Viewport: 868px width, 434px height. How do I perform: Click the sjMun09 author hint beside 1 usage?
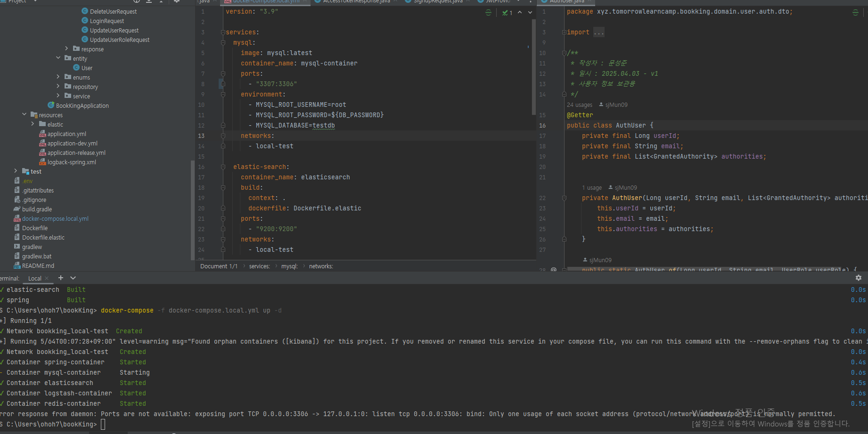[x=623, y=188]
